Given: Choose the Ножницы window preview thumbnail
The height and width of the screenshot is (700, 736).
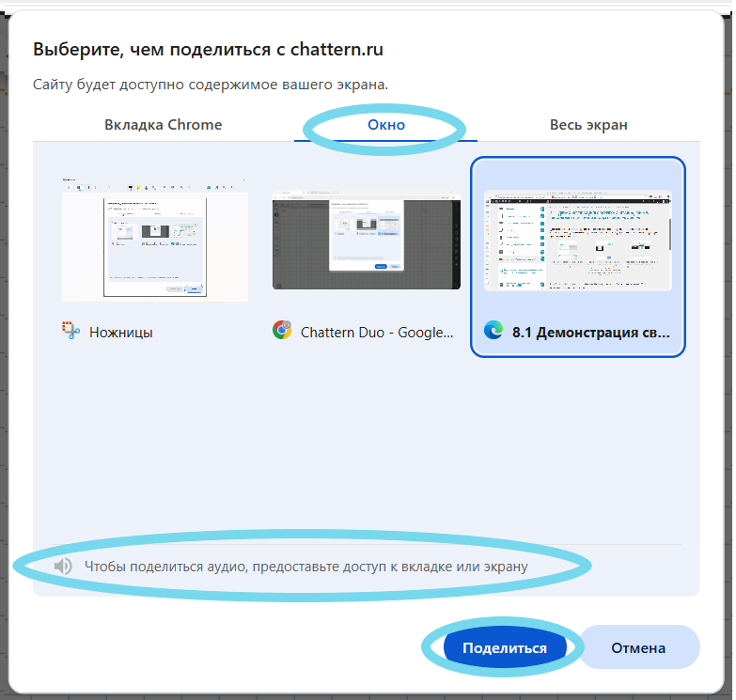Looking at the screenshot, I should point(155,239).
